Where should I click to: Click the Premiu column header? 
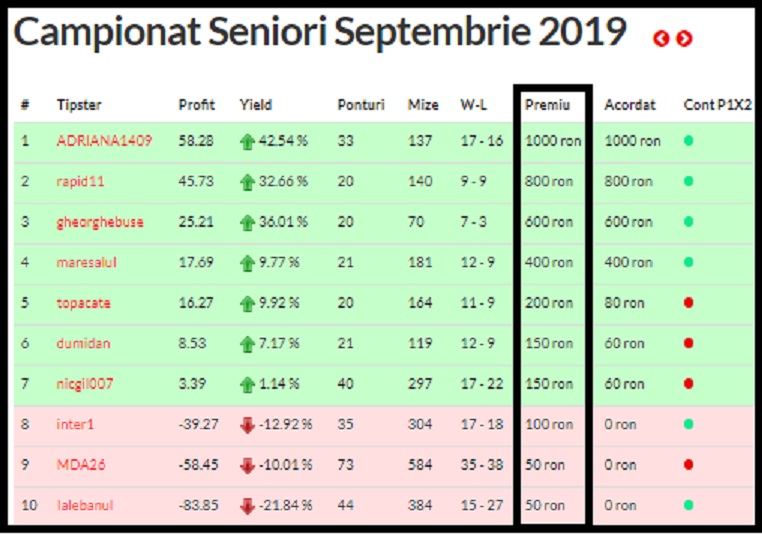click(x=548, y=104)
